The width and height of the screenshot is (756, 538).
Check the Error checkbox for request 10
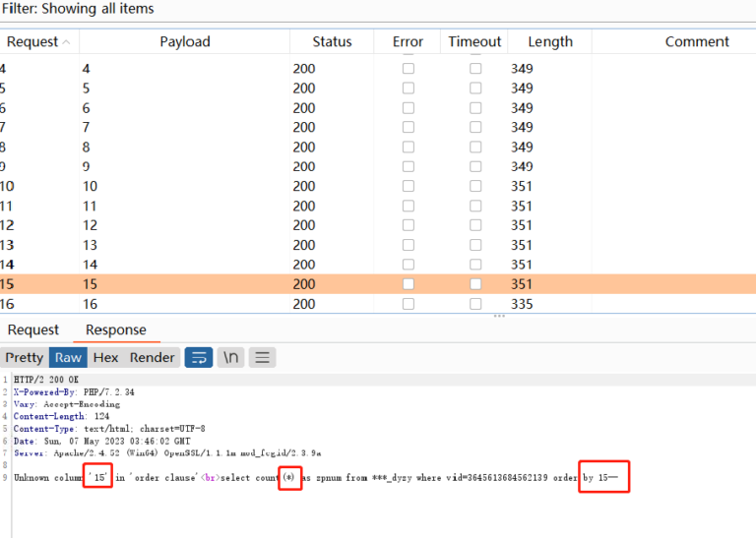pos(408,187)
